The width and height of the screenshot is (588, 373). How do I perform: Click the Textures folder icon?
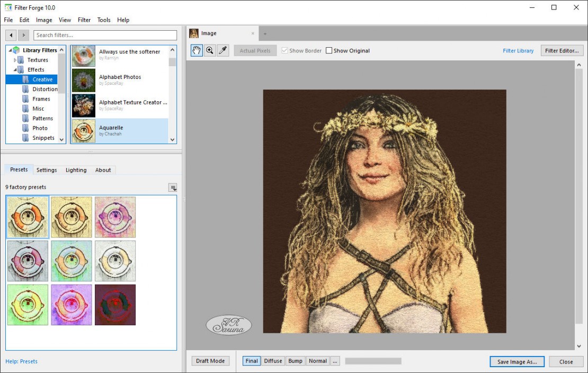(x=21, y=60)
